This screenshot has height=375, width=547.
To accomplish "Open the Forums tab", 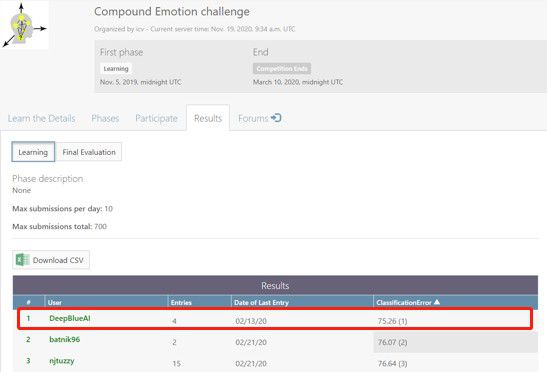I will click(x=260, y=118).
